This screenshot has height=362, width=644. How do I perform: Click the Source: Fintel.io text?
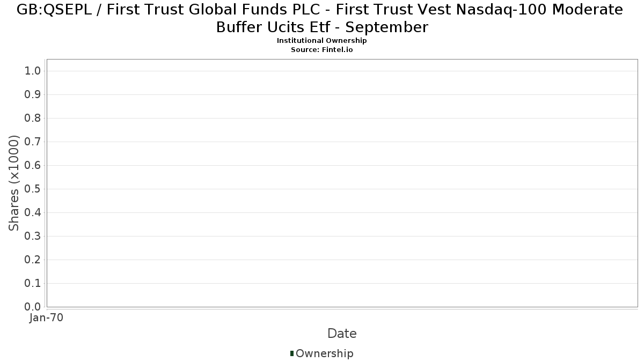click(322, 49)
